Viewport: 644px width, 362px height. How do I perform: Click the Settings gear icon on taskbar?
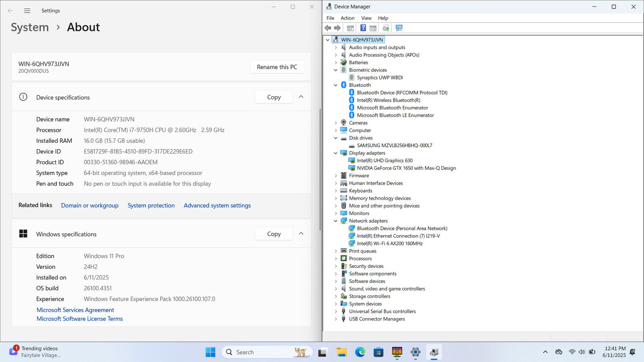coord(415,352)
